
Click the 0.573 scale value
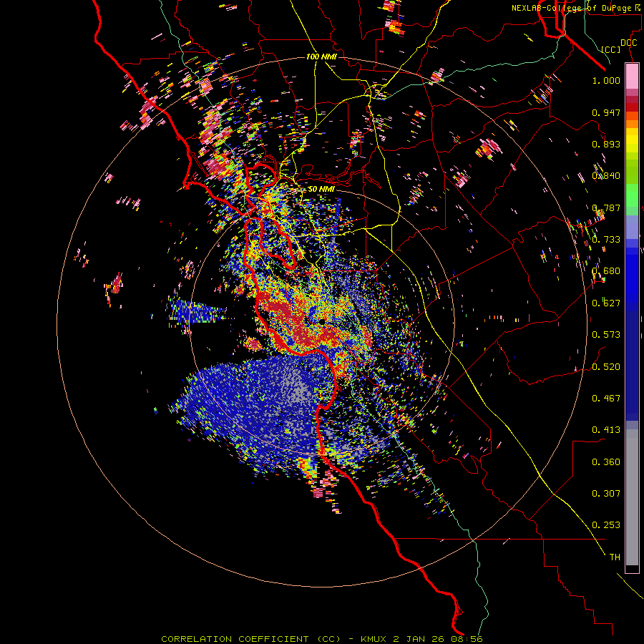point(606,335)
